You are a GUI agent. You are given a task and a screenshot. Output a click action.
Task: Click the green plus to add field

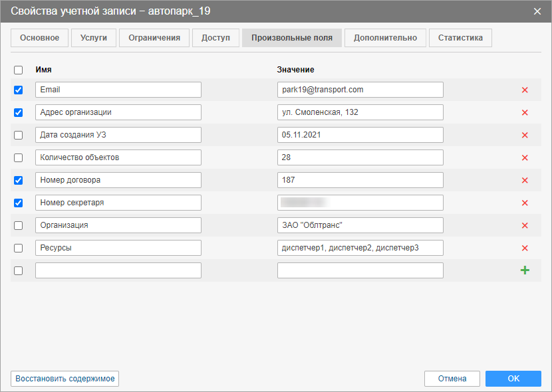pos(525,270)
